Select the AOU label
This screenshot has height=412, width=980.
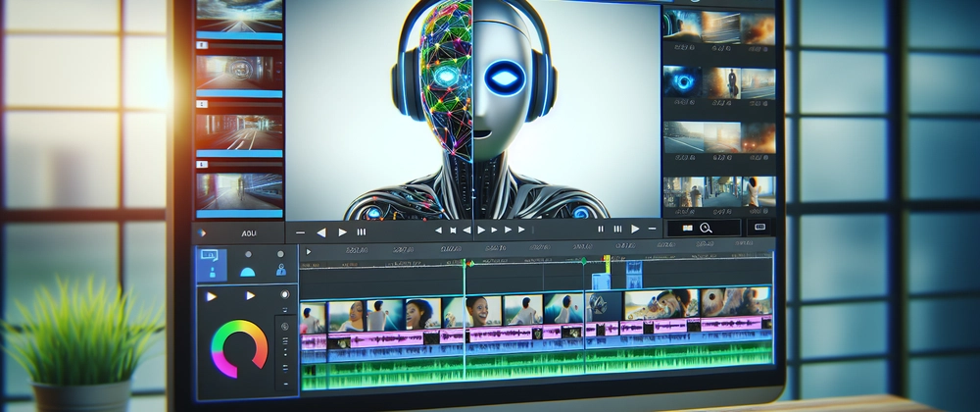(x=249, y=232)
